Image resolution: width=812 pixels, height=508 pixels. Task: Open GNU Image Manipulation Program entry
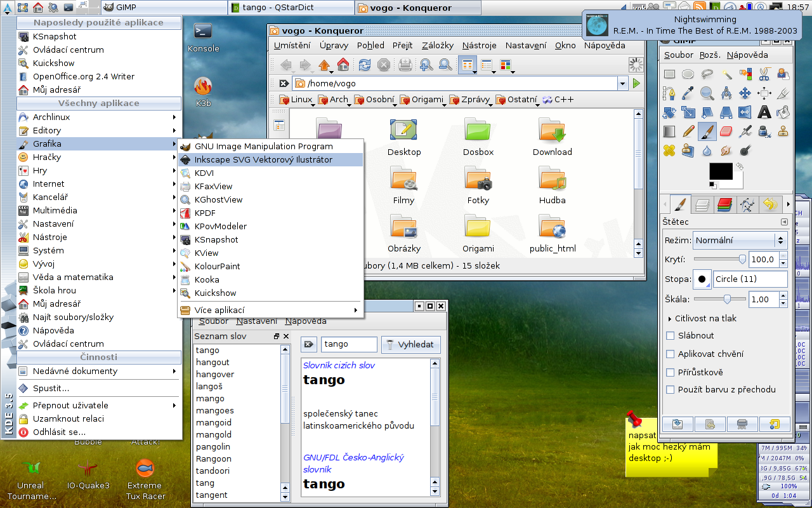[270, 146]
